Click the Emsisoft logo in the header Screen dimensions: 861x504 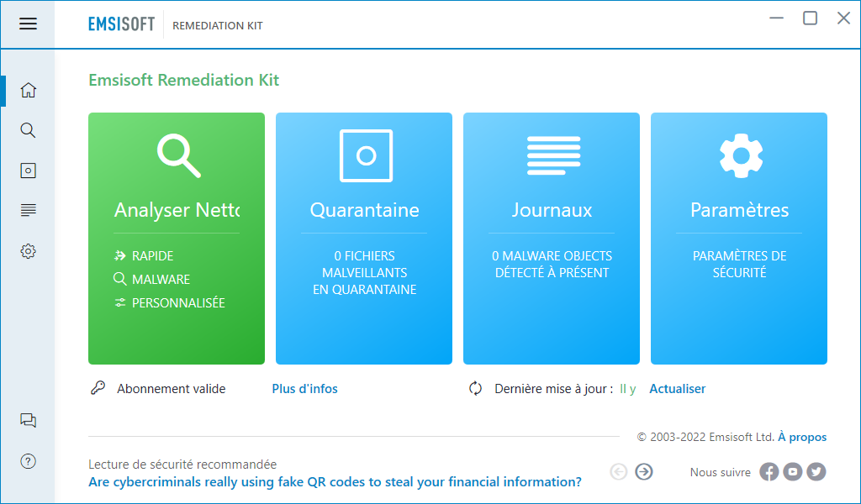click(121, 24)
